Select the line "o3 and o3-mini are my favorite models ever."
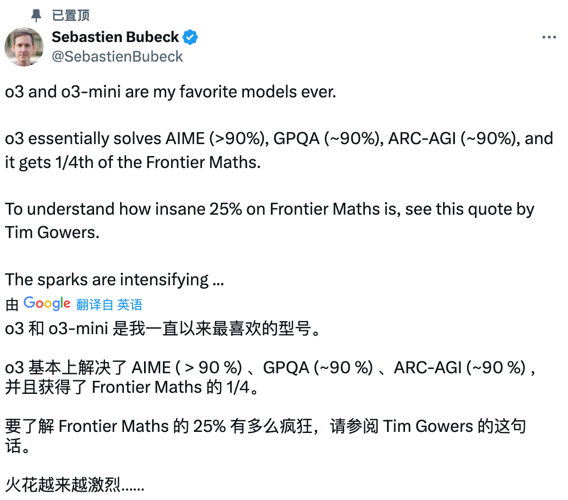Image resolution: width=568 pixels, height=500 pixels. click(x=171, y=92)
